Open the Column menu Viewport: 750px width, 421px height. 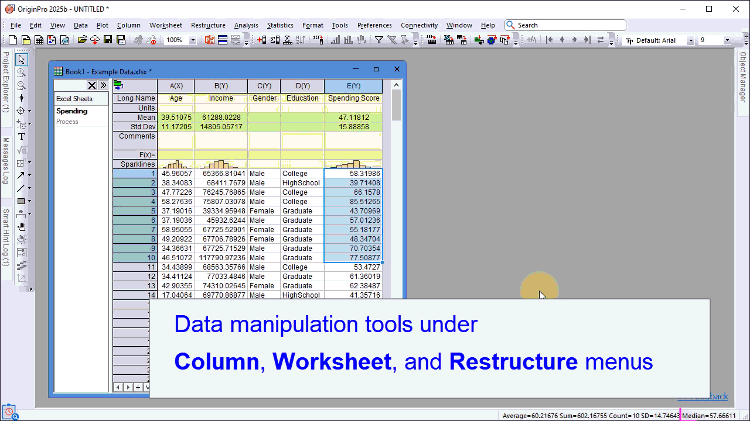point(128,24)
